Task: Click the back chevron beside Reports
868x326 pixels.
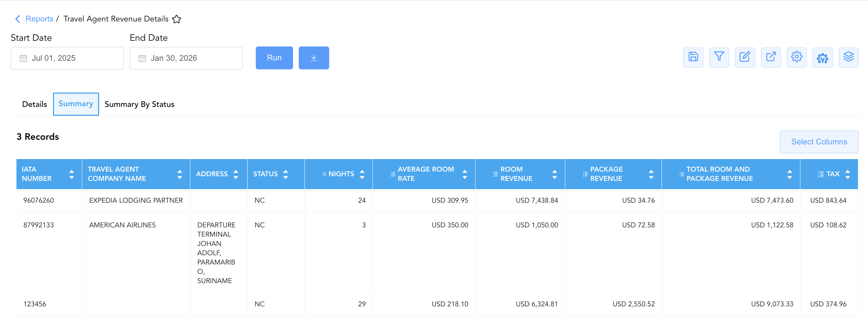Action: click(18, 19)
